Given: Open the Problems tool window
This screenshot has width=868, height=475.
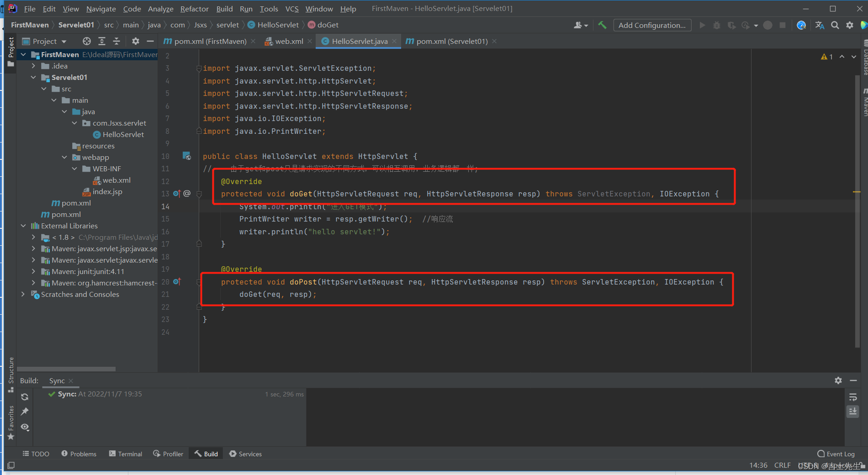Looking at the screenshot, I should point(79,454).
